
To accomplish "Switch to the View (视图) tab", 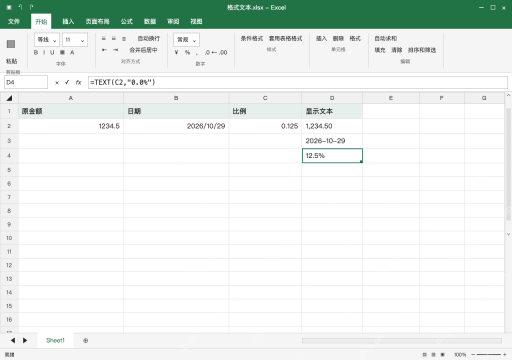I will [196, 21].
